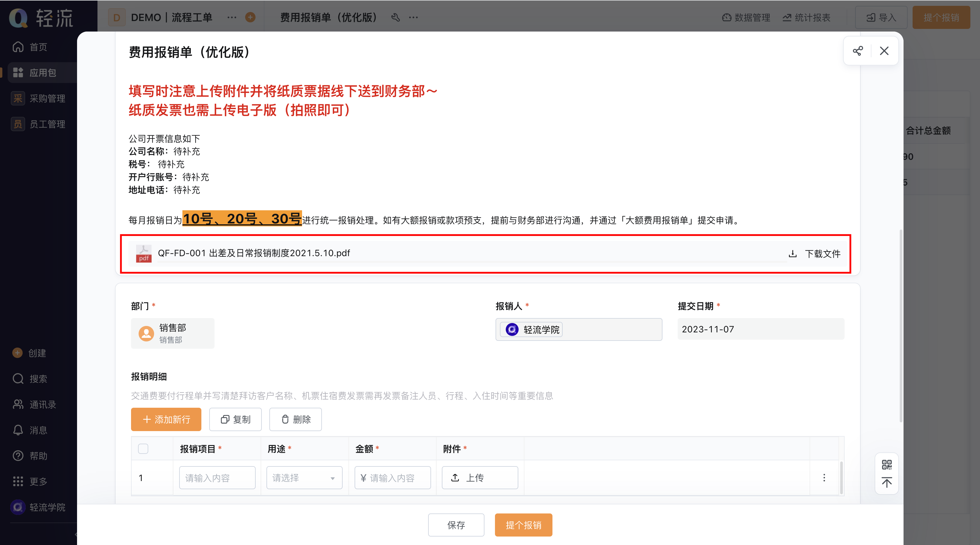The width and height of the screenshot is (980, 545).
Task: Click the wrench edit icon beside 费用报销单
Action: pos(396,17)
